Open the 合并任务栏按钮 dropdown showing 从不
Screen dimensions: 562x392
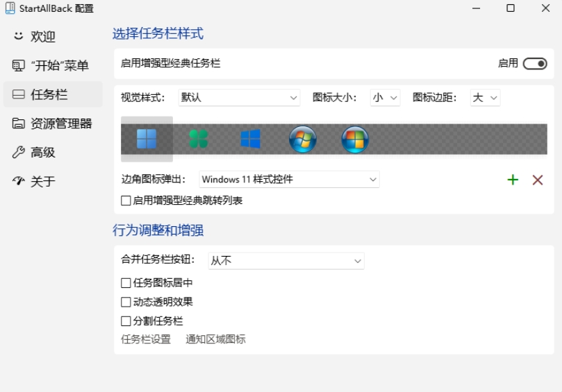point(286,261)
